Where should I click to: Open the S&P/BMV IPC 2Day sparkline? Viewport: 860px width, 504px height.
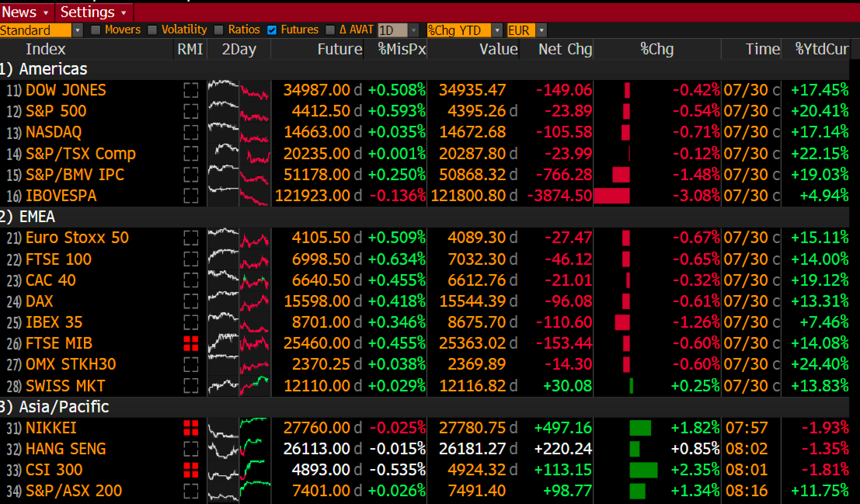(239, 174)
